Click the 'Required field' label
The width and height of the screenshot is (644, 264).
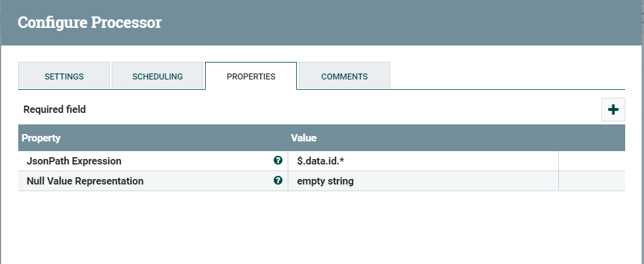pos(55,110)
